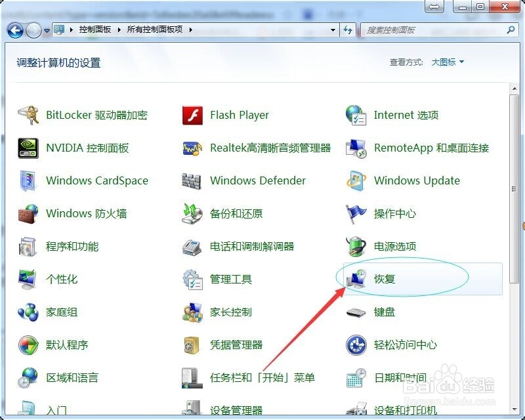This screenshot has width=525, height=420.
Task: Open 操作中心 flag icon
Action: coord(356,214)
